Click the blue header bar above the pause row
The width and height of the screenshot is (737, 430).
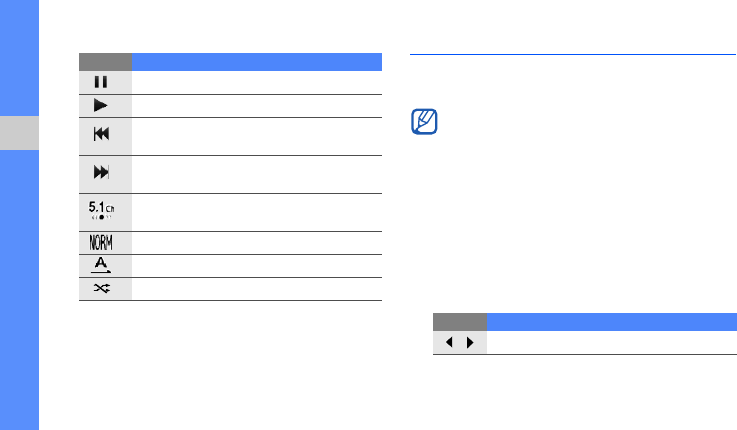click(256, 61)
